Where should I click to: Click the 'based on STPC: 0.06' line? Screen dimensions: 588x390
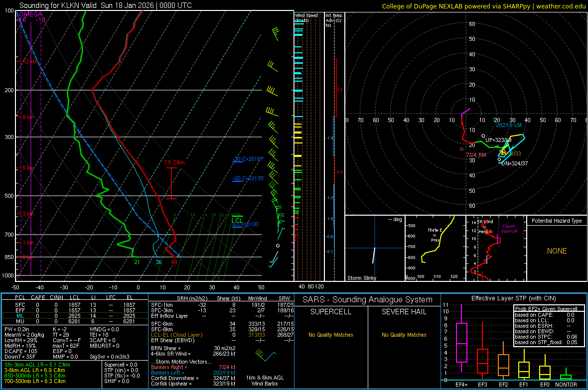[x=546, y=337]
